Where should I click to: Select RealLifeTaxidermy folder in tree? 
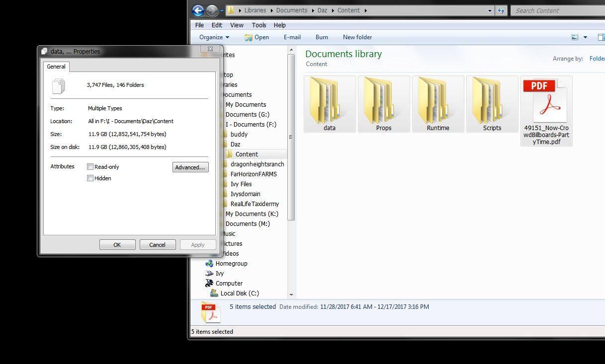coord(255,204)
